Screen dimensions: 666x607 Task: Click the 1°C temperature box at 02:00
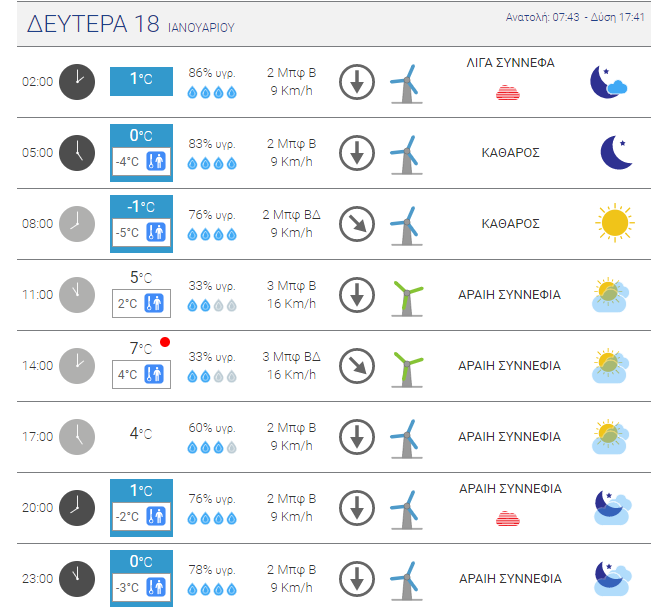pyautogui.click(x=141, y=81)
